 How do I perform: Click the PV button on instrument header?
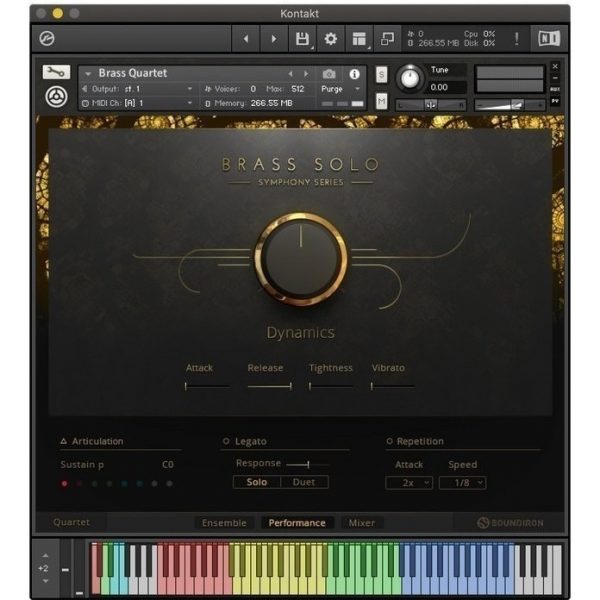[x=555, y=101]
